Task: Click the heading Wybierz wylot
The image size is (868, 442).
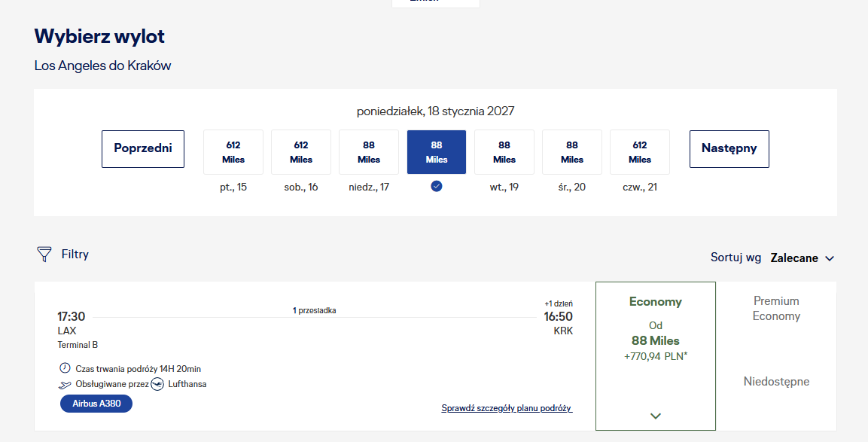Action: pos(99,37)
